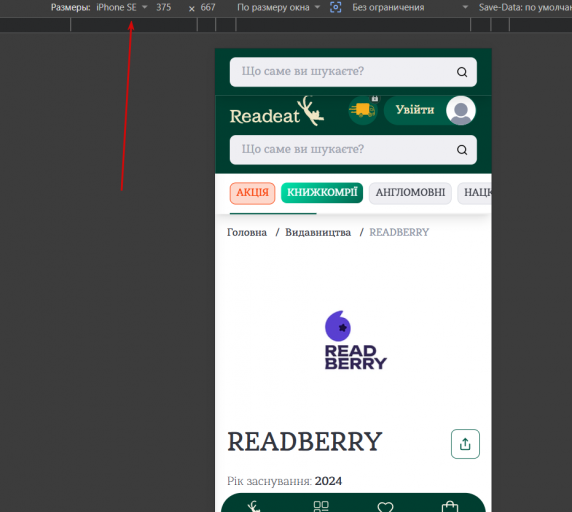The image size is (572, 512).
Task: Open the Save-Data setting dropdown
Action: (525, 7)
